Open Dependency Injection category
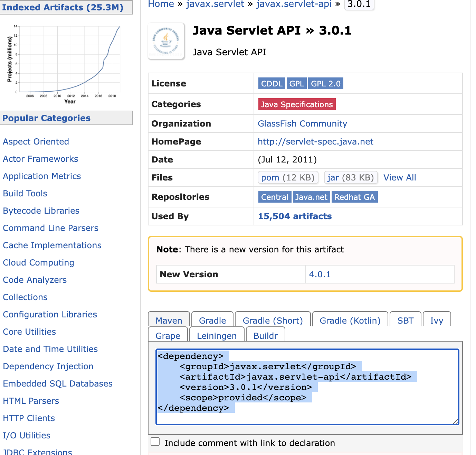The image size is (476, 455). (48, 366)
